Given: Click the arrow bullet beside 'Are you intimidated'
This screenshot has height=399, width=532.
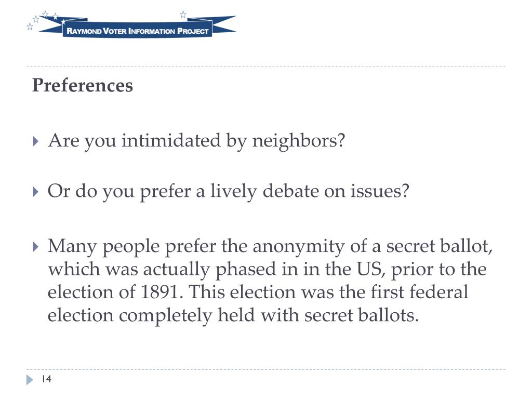Looking at the screenshot, I should coord(36,141).
